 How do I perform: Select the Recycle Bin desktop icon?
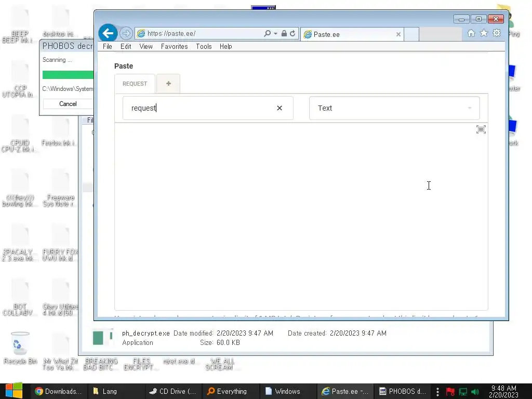pos(20,348)
